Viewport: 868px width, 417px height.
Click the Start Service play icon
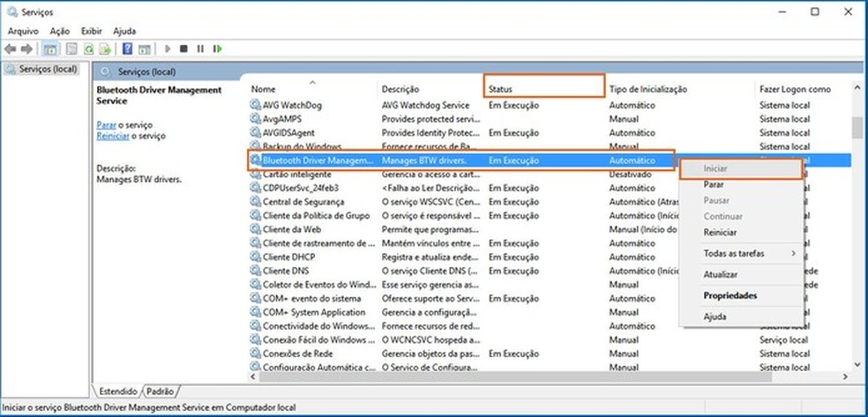[x=168, y=48]
